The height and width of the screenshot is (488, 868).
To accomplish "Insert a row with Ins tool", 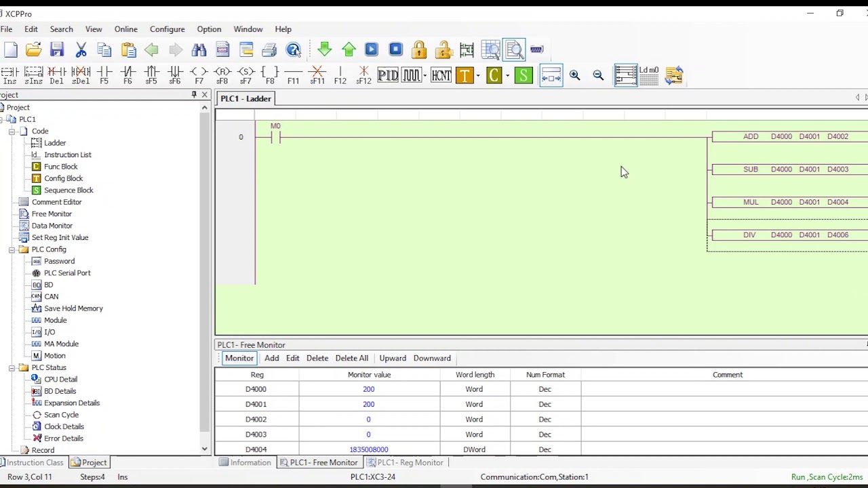I will tap(9, 75).
